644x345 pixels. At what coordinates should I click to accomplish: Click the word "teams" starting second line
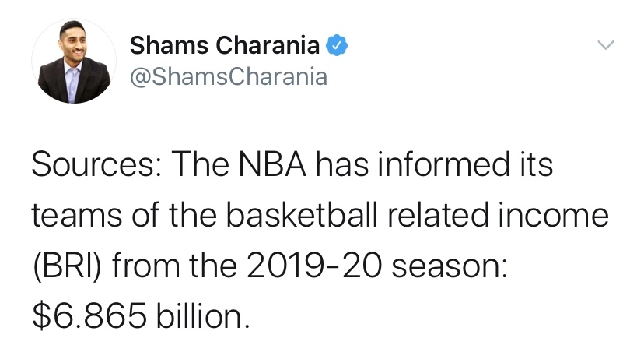point(77,216)
